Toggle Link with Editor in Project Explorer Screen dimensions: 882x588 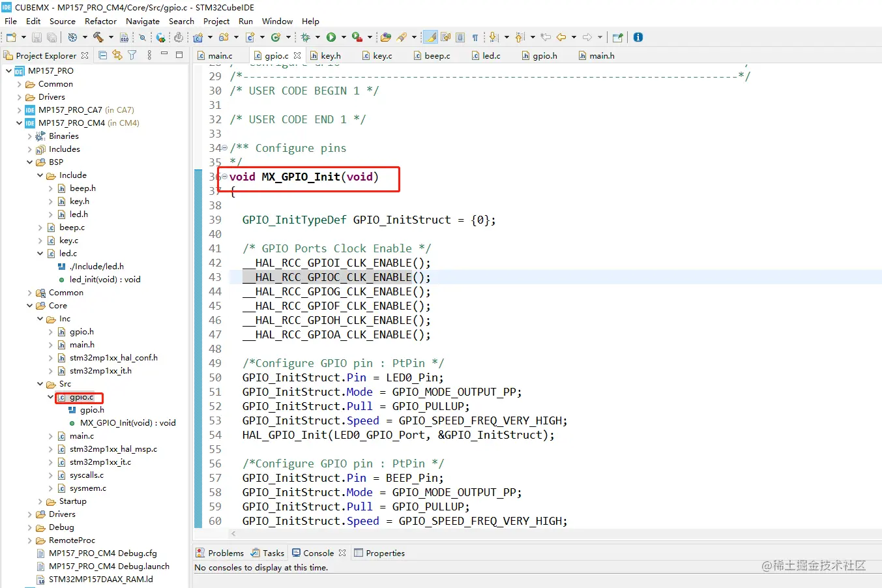(x=117, y=55)
